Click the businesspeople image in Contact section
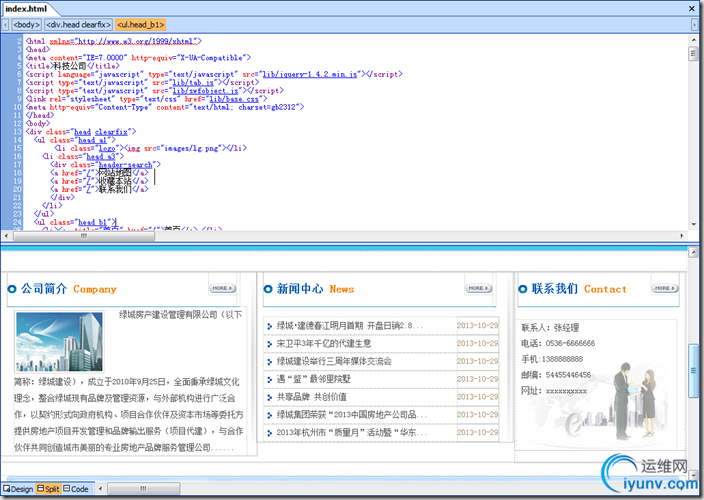This screenshot has width=704, height=500. click(634, 401)
